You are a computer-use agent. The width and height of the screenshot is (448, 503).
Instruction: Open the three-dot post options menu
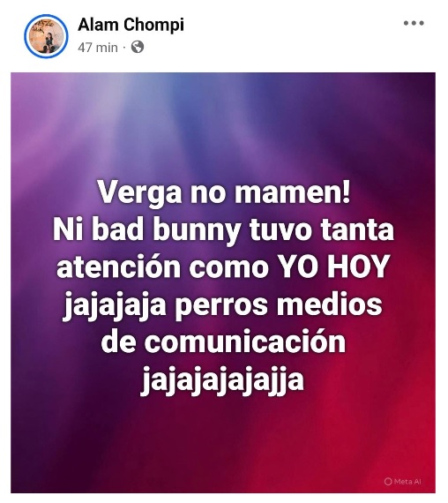[x=414, y=23]
